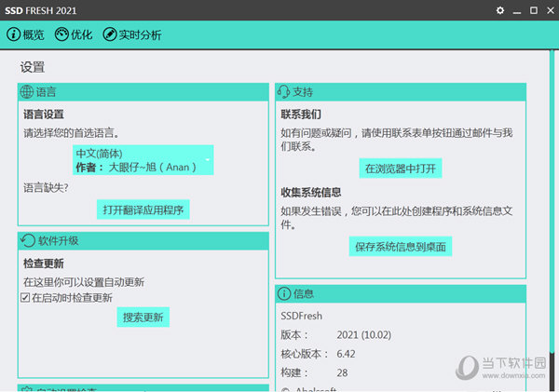Viewport: 559px width, 392px height.
Task: Click version value 2021 (10.02)
Action: click(364, 334)
